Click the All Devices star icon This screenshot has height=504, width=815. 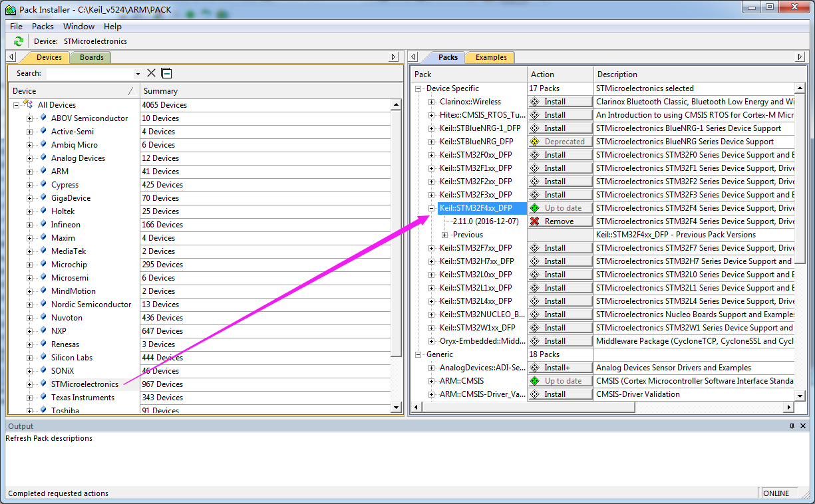coord(29,104)
